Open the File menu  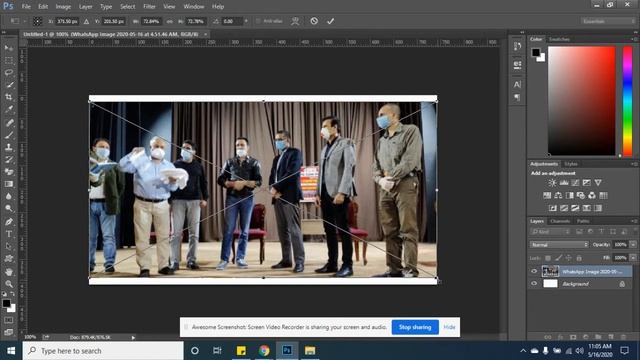pyautogui.click(x=26, y=7)
